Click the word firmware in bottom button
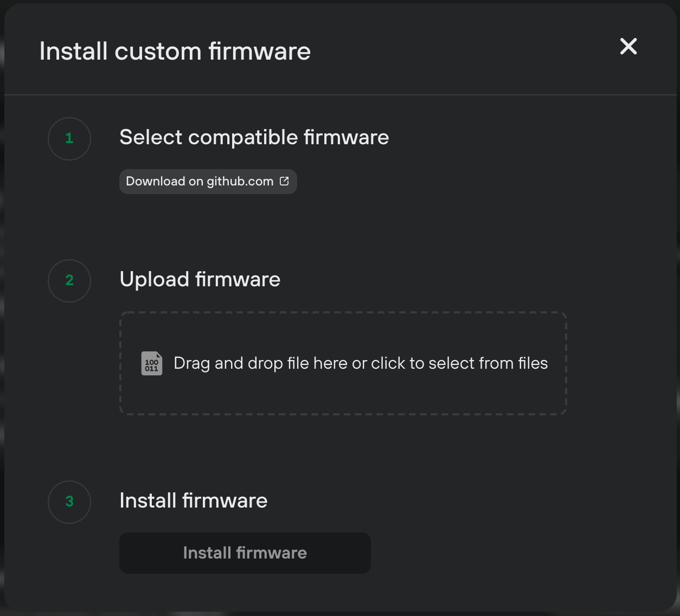Viewport: 680px width, 616px height. pyautogui.click(x=272, y=553)
